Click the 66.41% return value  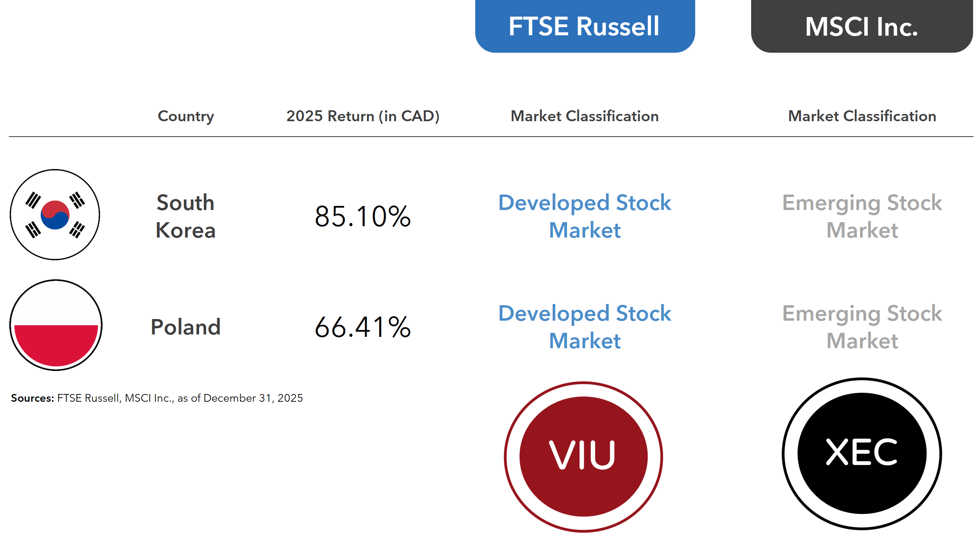pos(363,327)
